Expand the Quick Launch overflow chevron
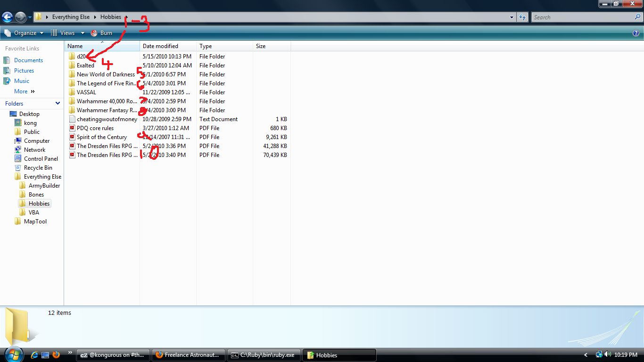This screenshot has height=362, width=644. pos(70,353)
